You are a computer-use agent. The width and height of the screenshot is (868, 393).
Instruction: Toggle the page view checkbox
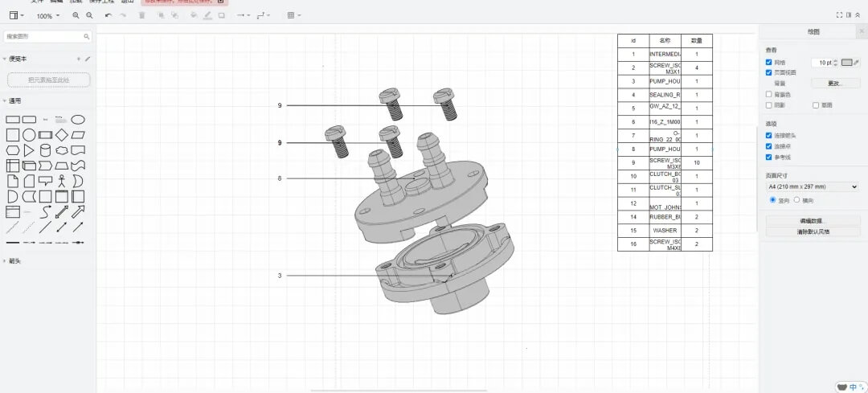coord(768,72)
